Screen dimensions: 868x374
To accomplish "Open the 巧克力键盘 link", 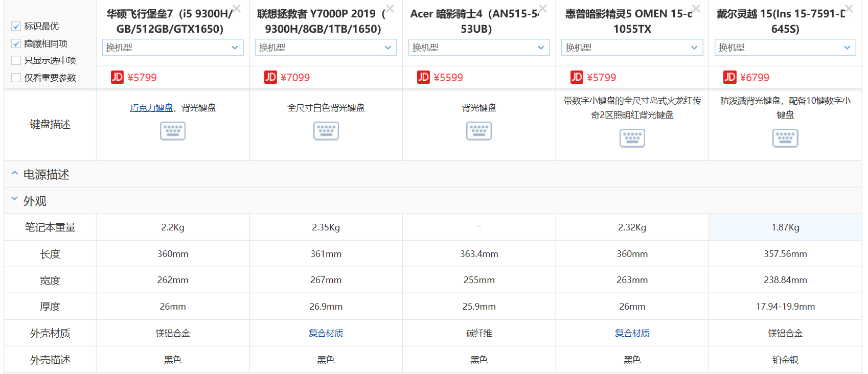I will (x=151, y=108).
